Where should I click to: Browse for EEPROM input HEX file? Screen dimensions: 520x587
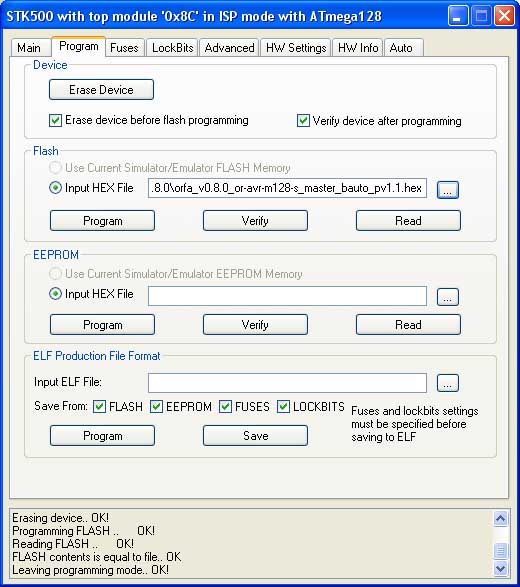[448, 297]
